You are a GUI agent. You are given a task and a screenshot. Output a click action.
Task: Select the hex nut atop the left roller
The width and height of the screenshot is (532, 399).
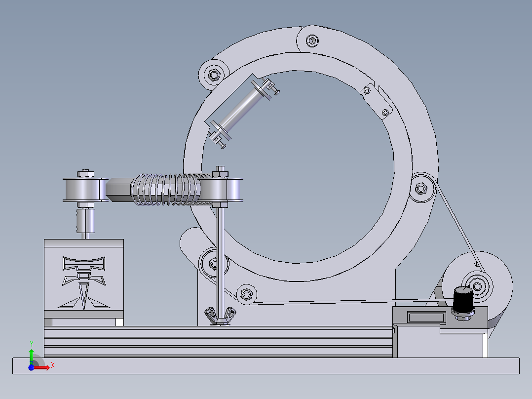pyautogui.click(x=85, y=173)
